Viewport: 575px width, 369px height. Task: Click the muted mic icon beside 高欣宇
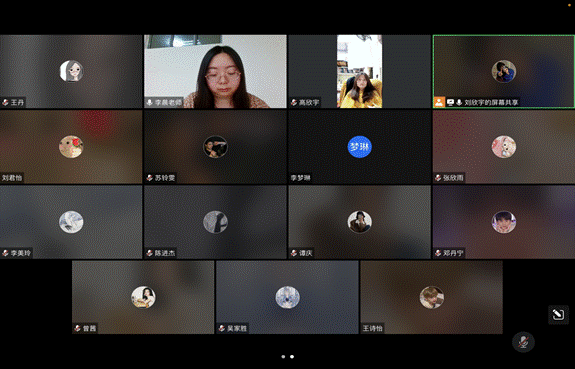pos(294,102)
